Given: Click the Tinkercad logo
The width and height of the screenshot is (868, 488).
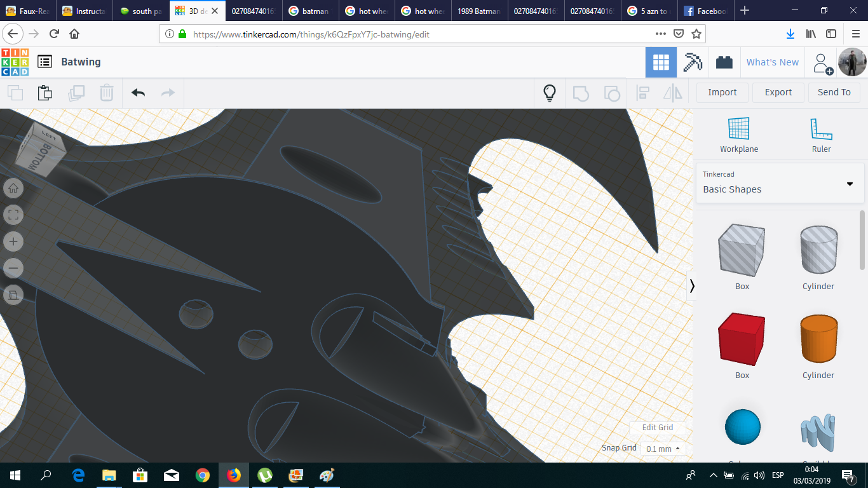Looking at the screenshot, I should (15, 62).
